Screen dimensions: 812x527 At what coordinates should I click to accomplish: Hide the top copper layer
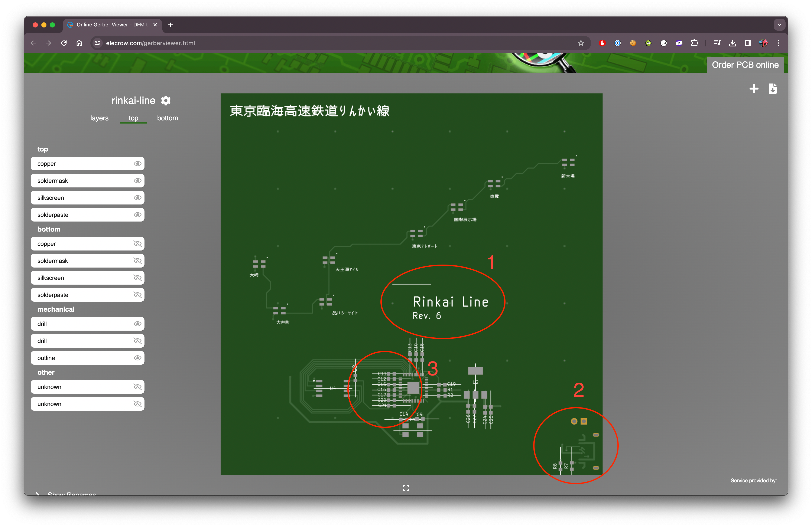(137, 164)
